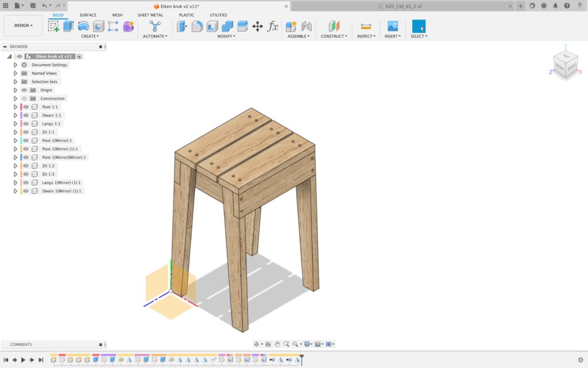This screenshot has height=368, width=588.
Task: Click the ViewCube in corner
Action: pyautogui.click(x=564, y=63)
